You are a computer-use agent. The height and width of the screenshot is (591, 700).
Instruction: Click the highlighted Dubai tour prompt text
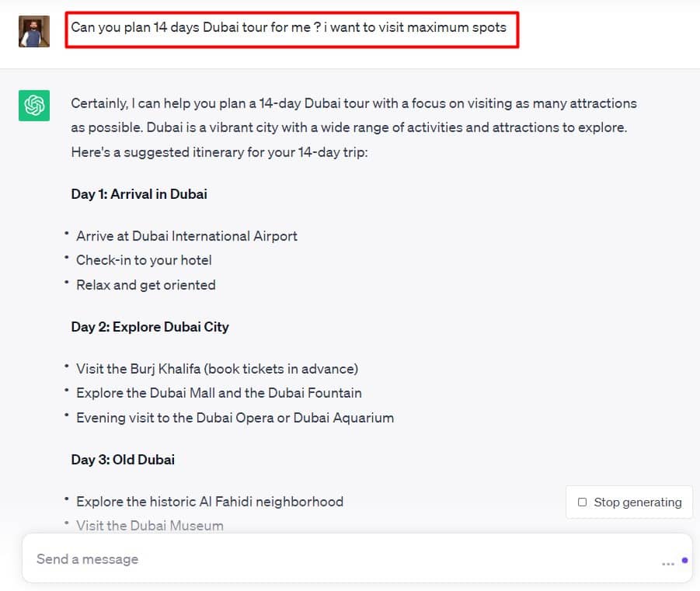(x=289, y=27)
